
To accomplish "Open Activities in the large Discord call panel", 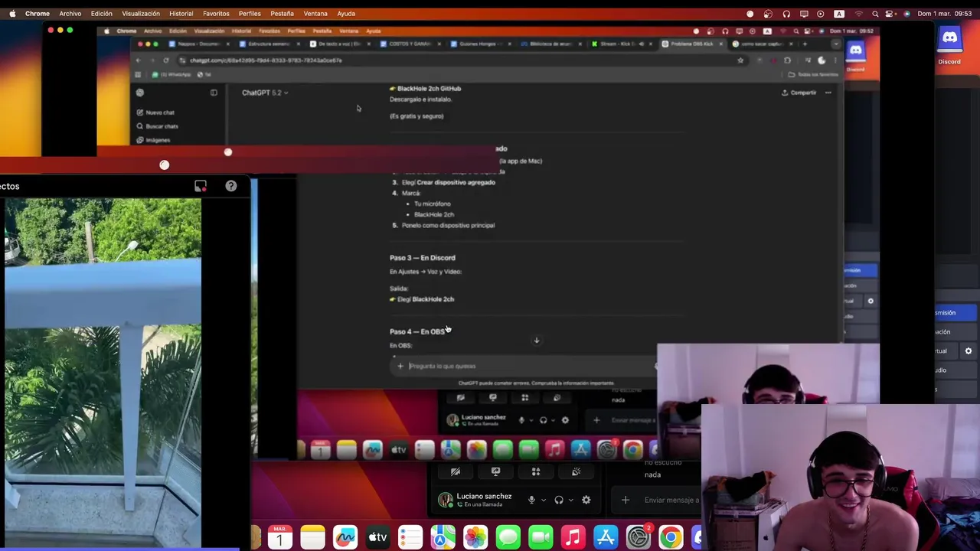I will (x=536, y=471).
